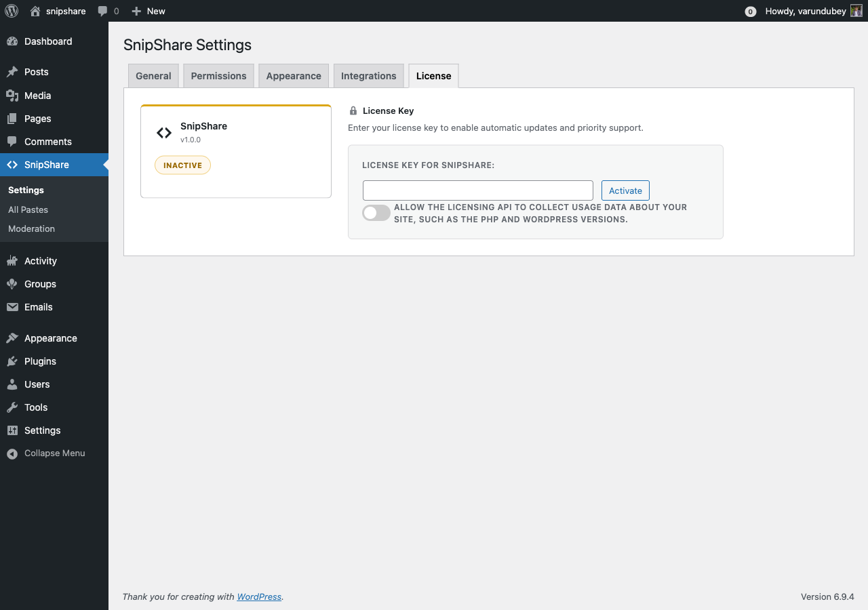Open Activity via its sidebar icon
Image resolution: width=868 pixels, height=610 pixels.
(x=12, y=261)
